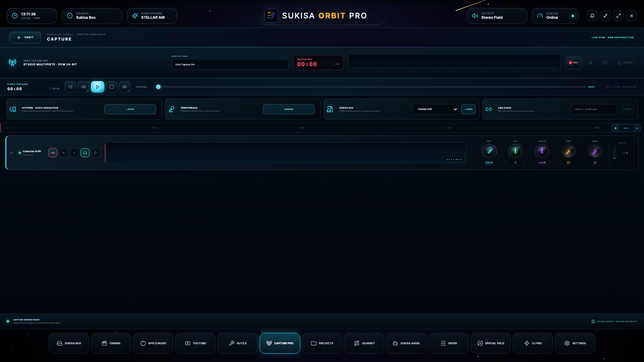
Task: Open YouTube from the bottom dock
Action: 196,343
